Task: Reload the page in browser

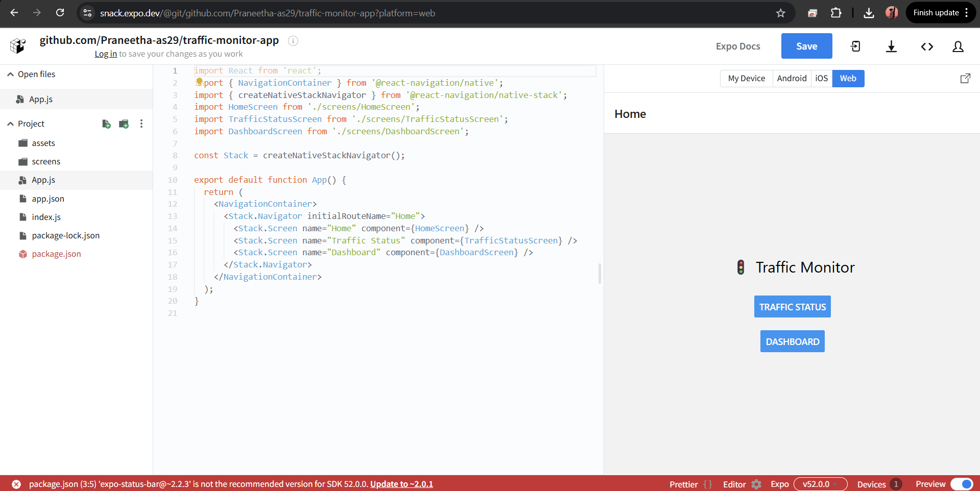Action: (60, 13)
